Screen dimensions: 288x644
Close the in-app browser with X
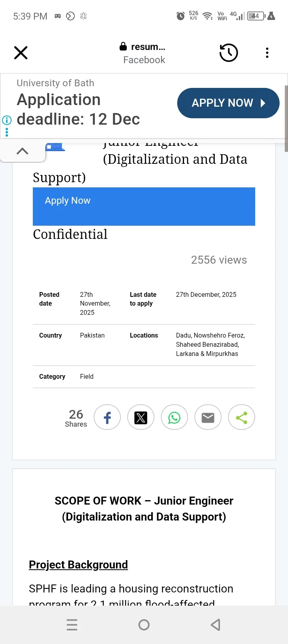click(21, 53)
